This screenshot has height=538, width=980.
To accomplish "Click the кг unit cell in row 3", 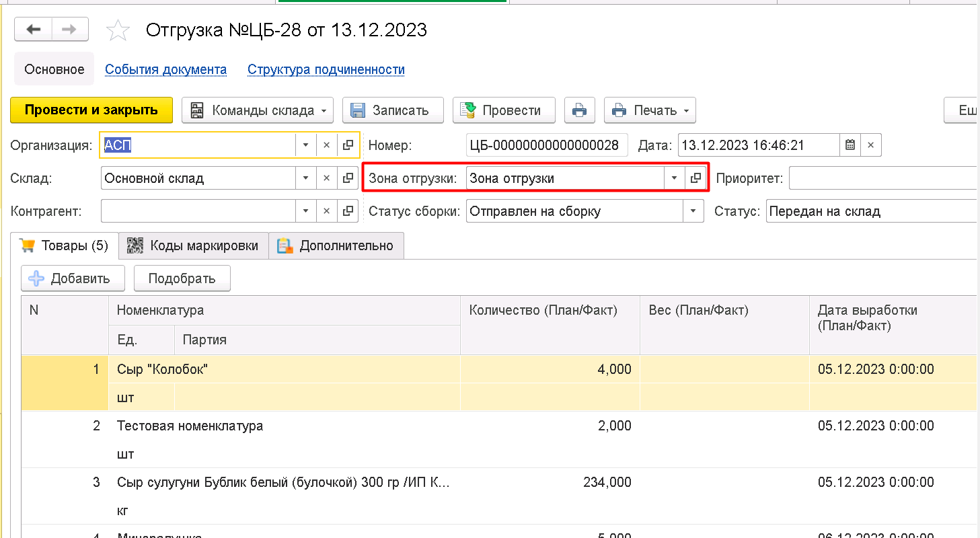I will coord(141,510).
